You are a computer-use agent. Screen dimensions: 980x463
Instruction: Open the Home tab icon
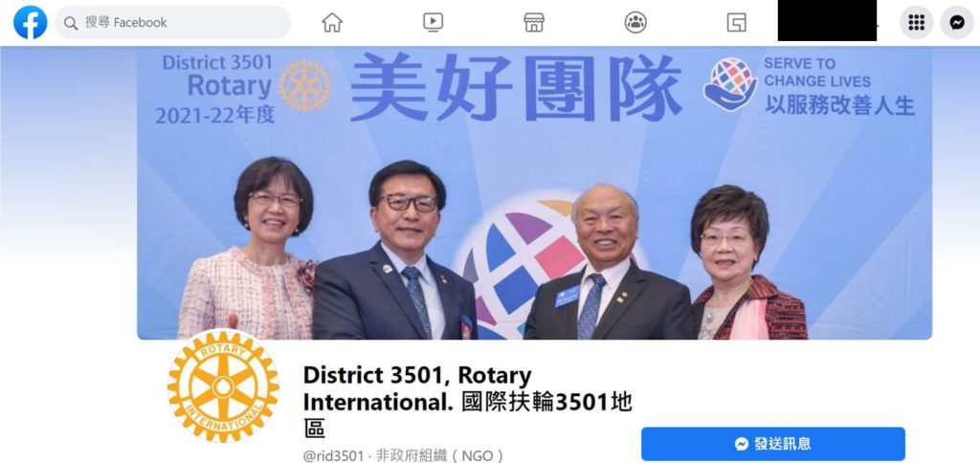pos(332,23)
